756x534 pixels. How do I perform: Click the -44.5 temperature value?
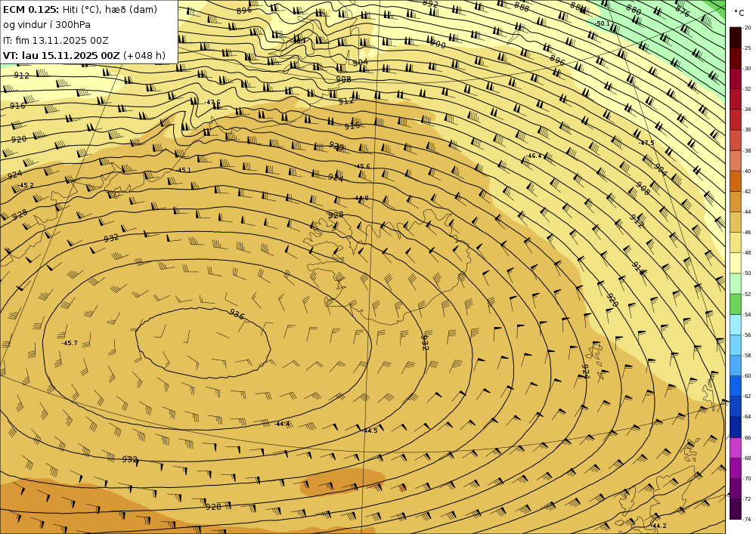tap(370, 431)
